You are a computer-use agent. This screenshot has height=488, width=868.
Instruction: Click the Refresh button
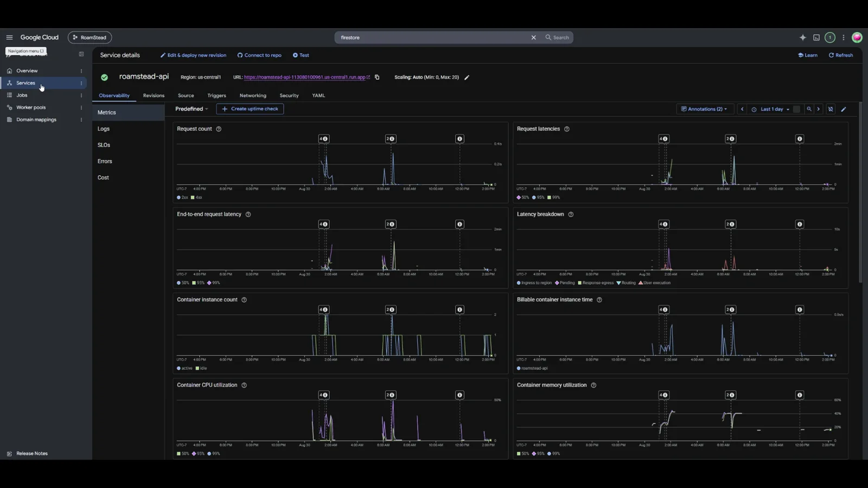(841, 55)
